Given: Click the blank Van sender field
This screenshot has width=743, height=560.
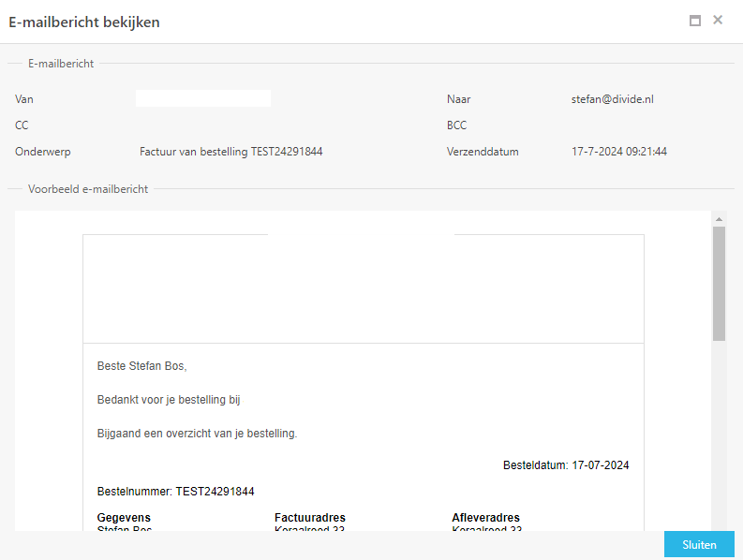Looking at the screenshot, I should point(203,98).
